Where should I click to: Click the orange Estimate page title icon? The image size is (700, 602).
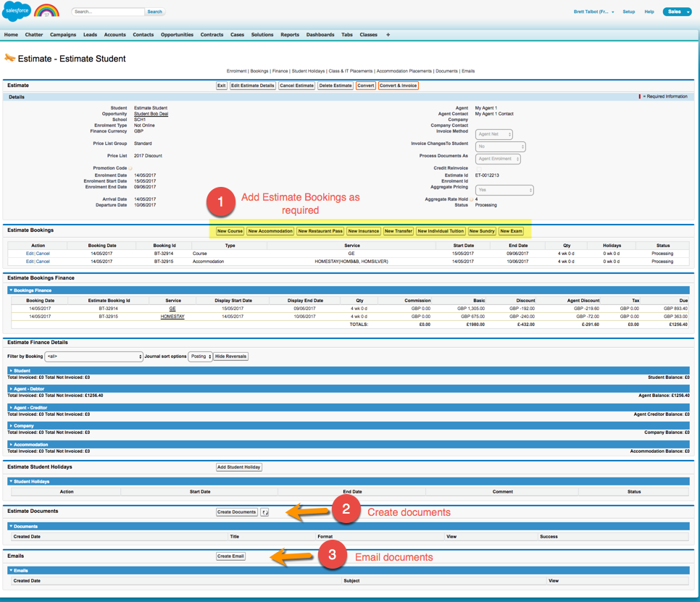tap(9, 59)
